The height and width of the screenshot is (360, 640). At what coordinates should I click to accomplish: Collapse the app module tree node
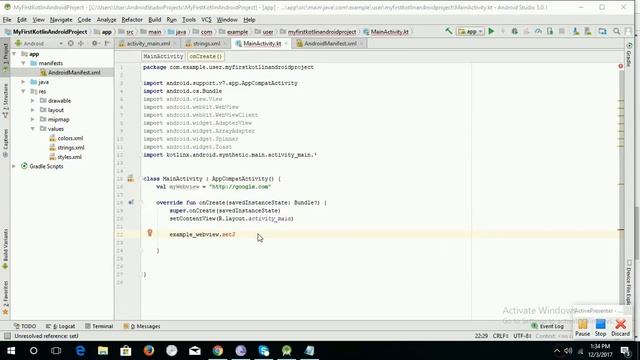pos(15,54)
